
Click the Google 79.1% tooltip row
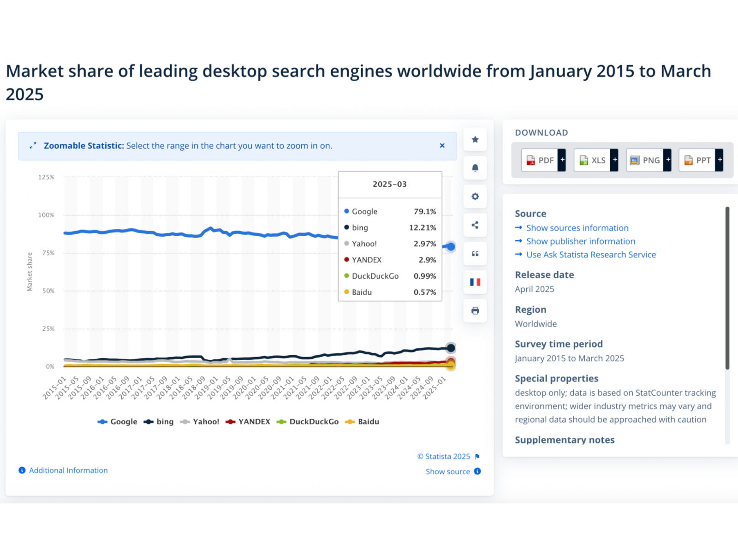(390, 211)
